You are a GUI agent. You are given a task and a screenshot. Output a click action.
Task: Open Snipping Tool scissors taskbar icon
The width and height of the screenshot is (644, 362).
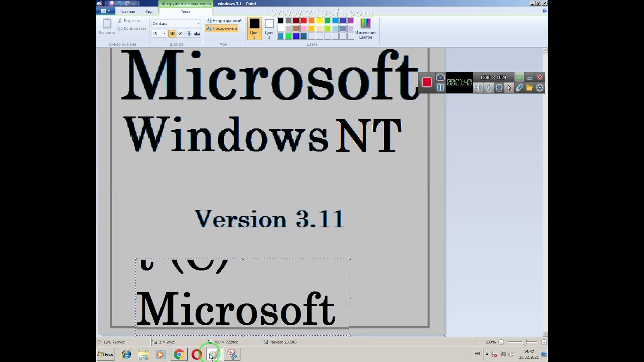[x=232, y=355]
